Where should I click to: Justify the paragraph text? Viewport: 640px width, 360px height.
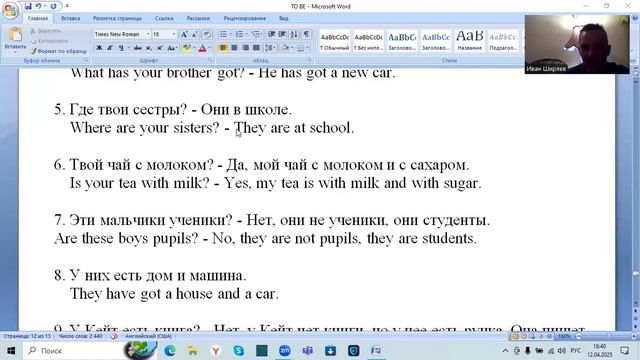pyautogui.click(x=256, y=48)
